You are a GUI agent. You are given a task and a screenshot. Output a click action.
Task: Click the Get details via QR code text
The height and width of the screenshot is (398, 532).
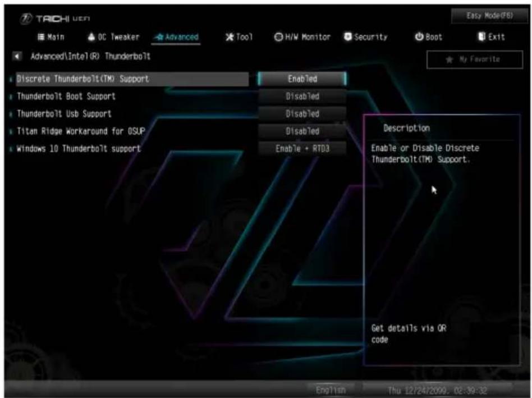(409, 334)
